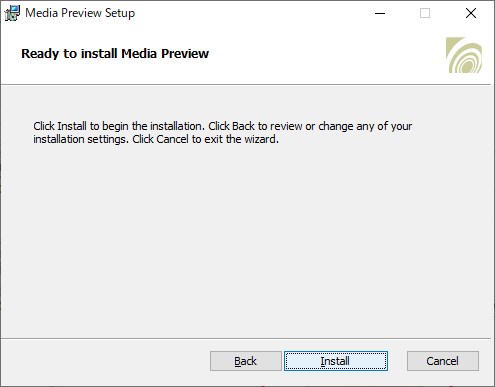Click the "Ready to install Media Preview" heading
Screen dimensions: 495x387
pos(115,53)
